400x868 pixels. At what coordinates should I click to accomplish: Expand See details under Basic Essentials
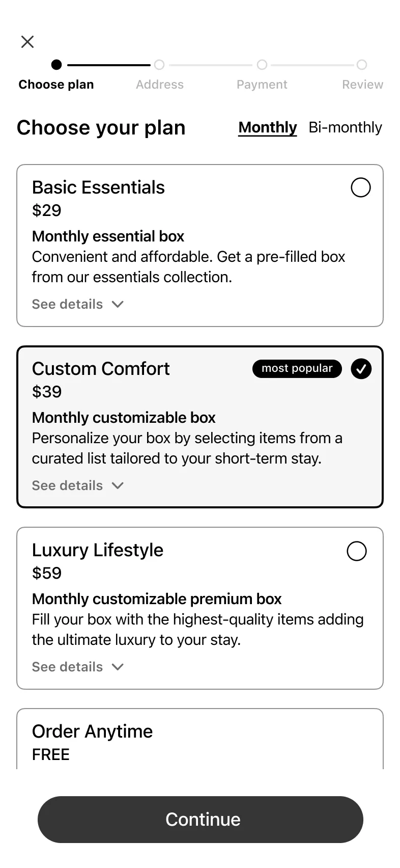point(77,304)
